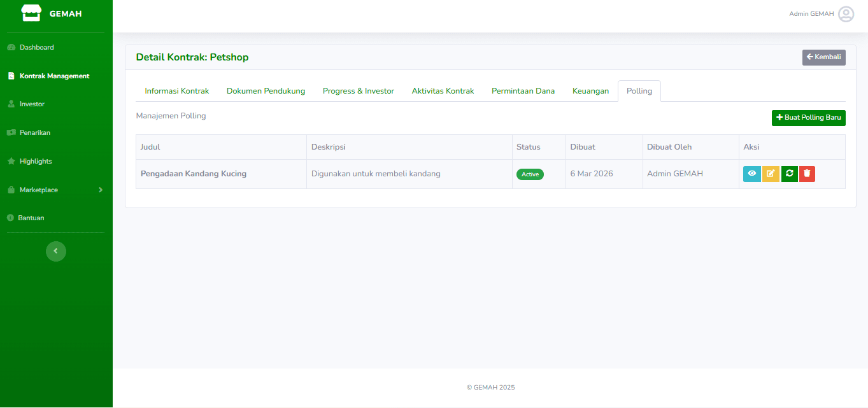Delete the poll using the red trash icon

click(x=807, y=174)
